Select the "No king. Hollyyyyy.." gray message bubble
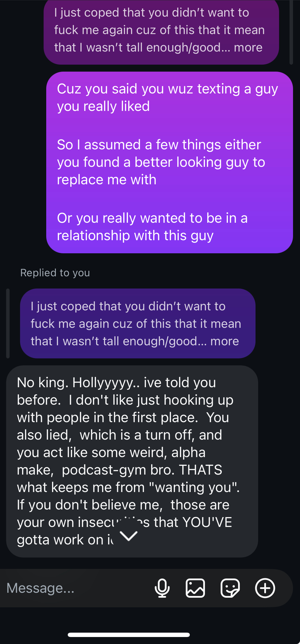Image resolution: width=300 pixels, height=644 pixels. pyautogui.click(x=132, y=461)
